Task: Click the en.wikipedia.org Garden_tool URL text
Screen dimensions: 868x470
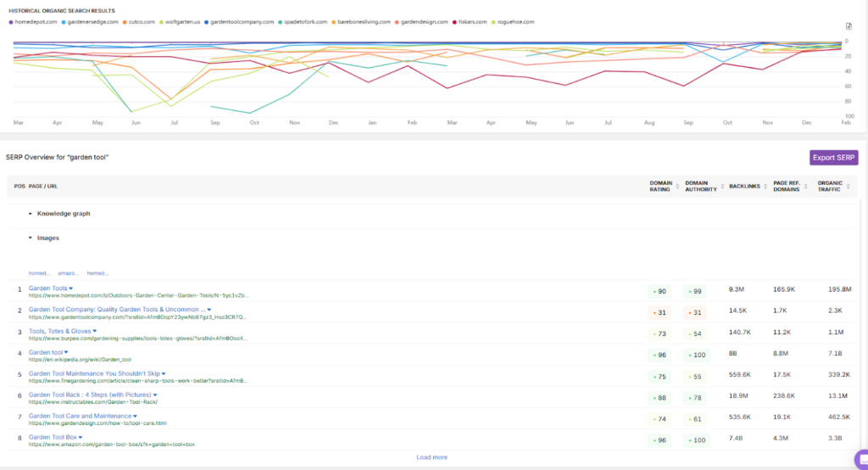Action: (x=80, y=359)
